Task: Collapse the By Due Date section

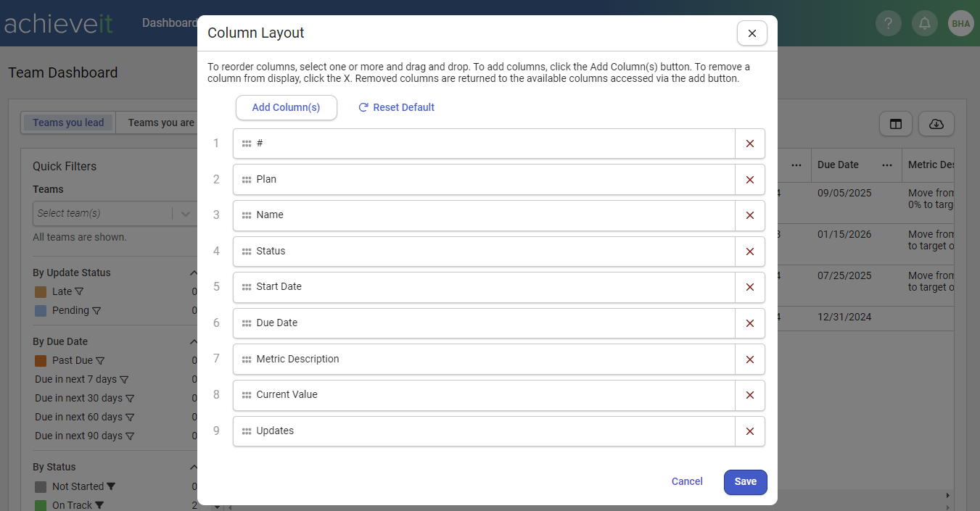Action: (x=193, y=342)
